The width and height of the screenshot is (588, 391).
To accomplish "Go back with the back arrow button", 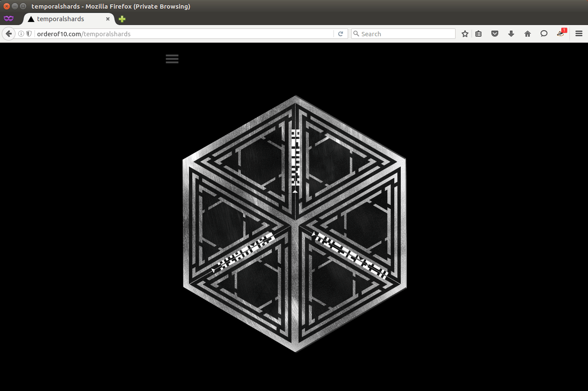I will pos(9,34).
